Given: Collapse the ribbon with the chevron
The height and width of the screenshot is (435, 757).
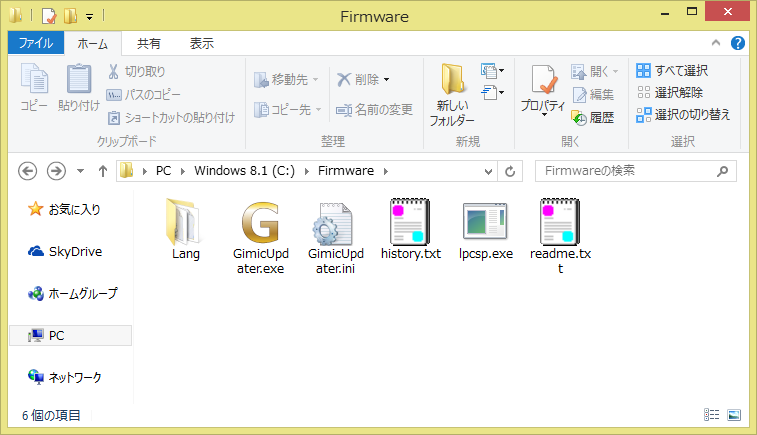Looking at the screenshot, I should pos(717,43).
